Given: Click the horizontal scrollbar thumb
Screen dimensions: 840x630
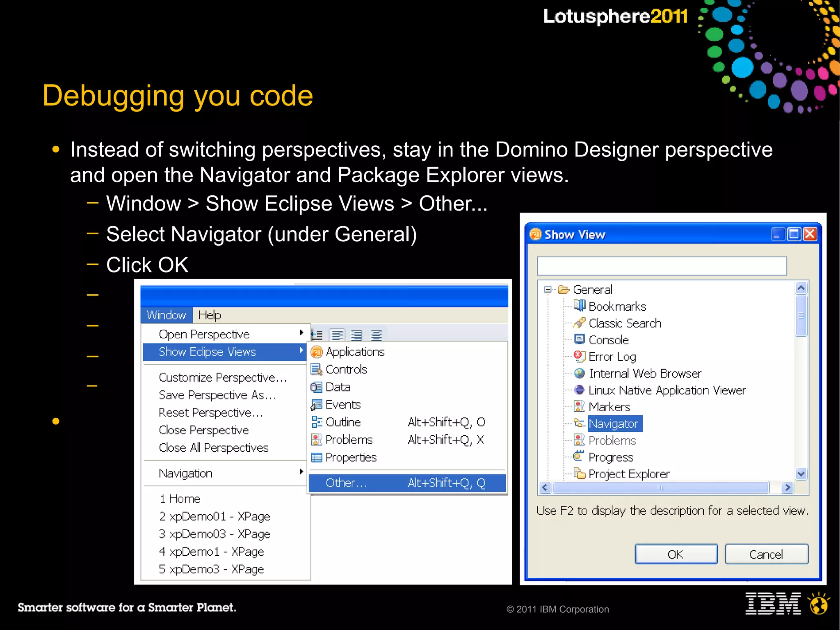Looking at the screenshot, I should (x=661, y=488).
